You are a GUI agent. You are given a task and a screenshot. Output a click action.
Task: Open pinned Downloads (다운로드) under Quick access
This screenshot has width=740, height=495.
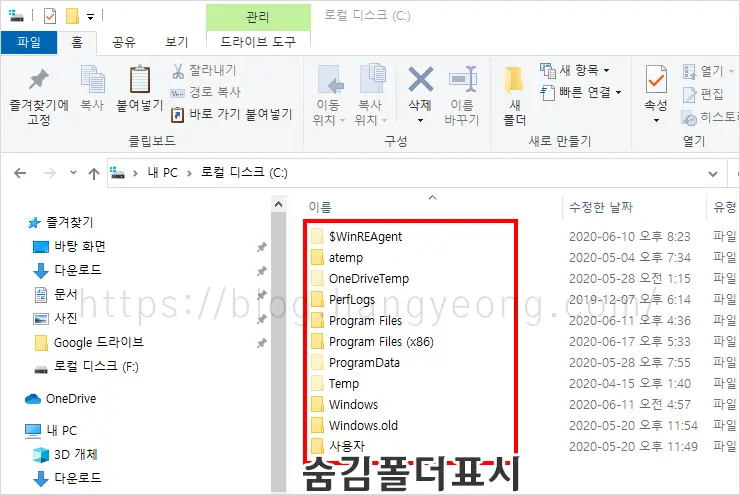67,270
